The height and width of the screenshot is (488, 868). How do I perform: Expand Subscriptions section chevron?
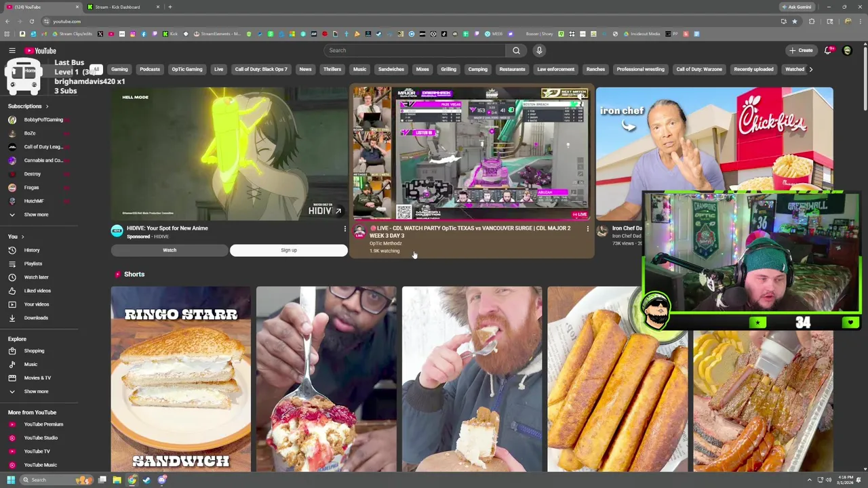[47, 106]
